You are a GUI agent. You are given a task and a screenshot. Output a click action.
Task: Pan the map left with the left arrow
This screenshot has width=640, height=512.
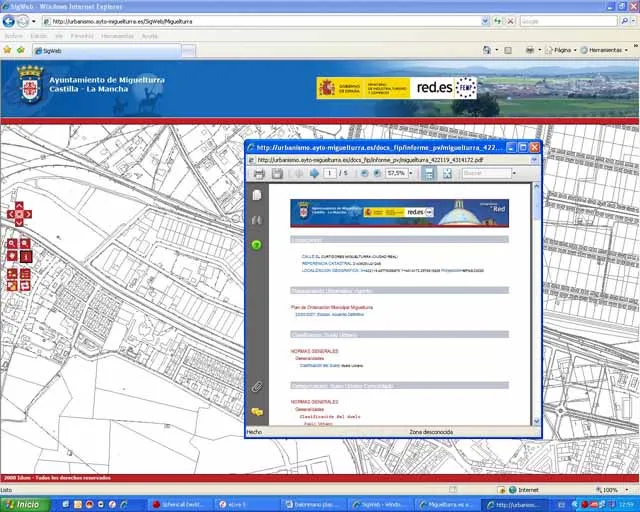[11, 214]
